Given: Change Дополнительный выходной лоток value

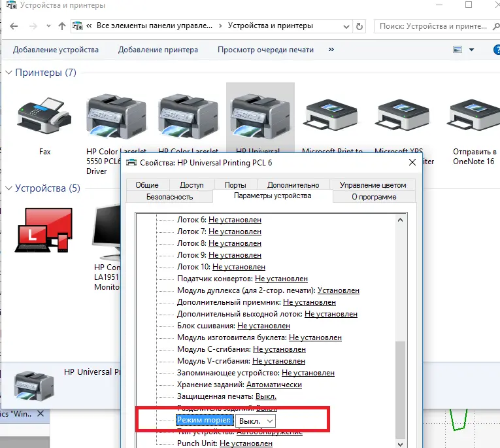Looking at the screenshot, I should [331, 315].
